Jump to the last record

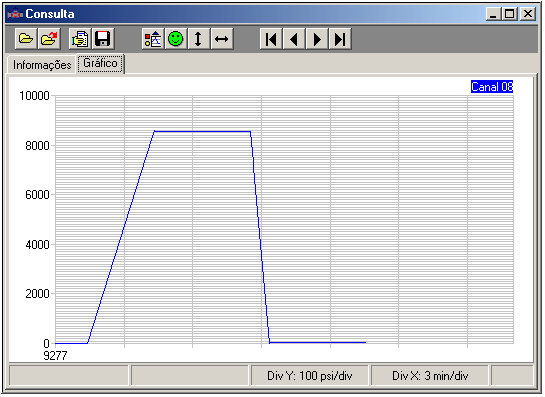tap(340, 39)
